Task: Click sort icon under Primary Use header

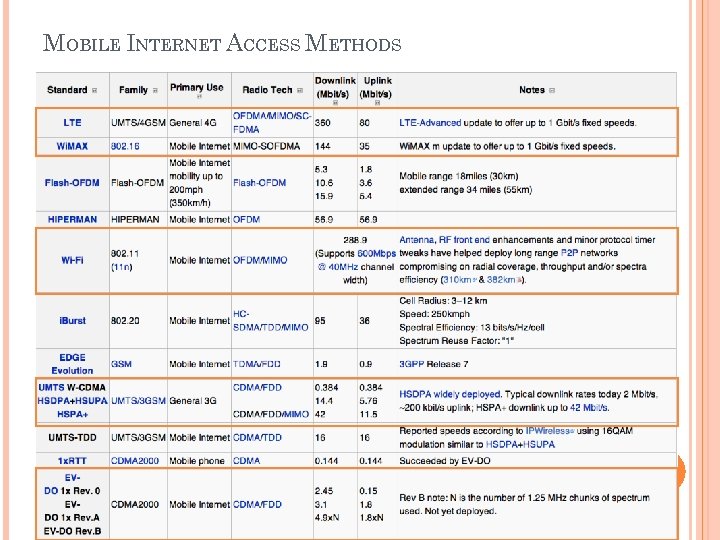Action: [199, 97]
